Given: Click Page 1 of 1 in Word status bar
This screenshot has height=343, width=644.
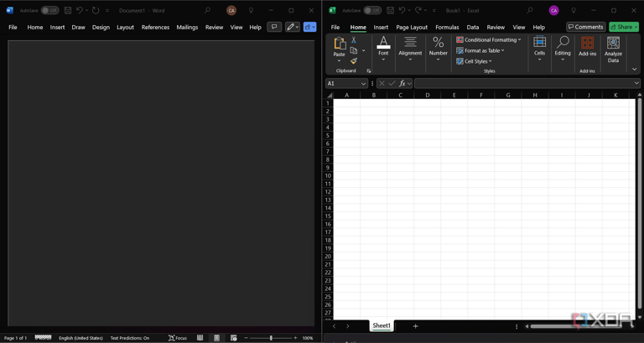Looking at the screenshot, I should [x=15, y=338].
